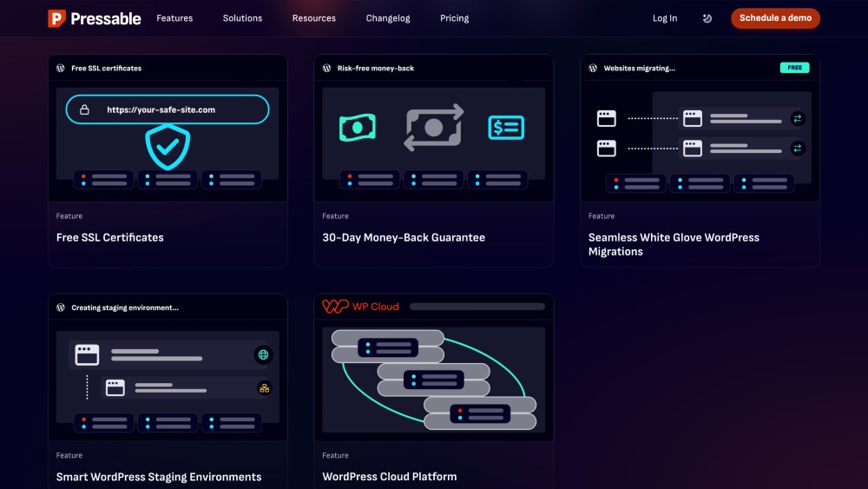Open the Resources menu
Screen dimensions: 868x489
[x=314, y=18]
